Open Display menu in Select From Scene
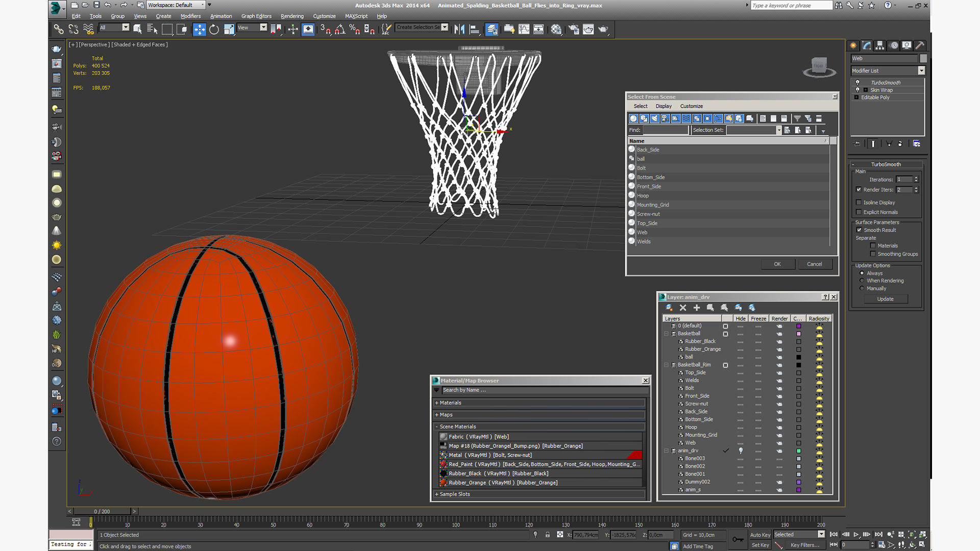 point(664,106)
